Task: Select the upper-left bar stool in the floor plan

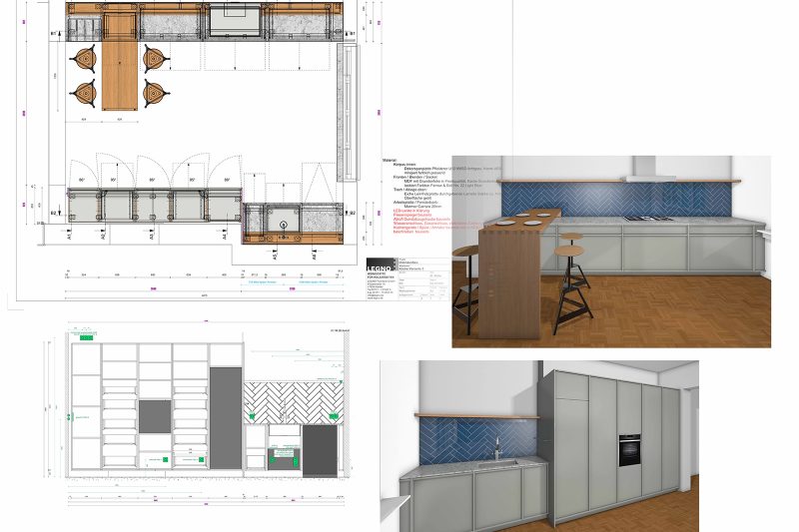Action: point(86,57)
